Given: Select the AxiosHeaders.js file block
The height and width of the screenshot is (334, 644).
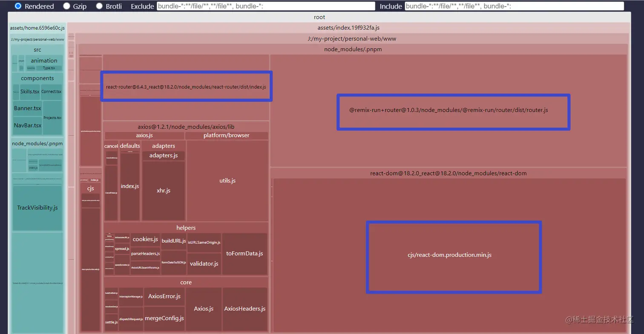Looking at the screenshot, I should 245,309.
